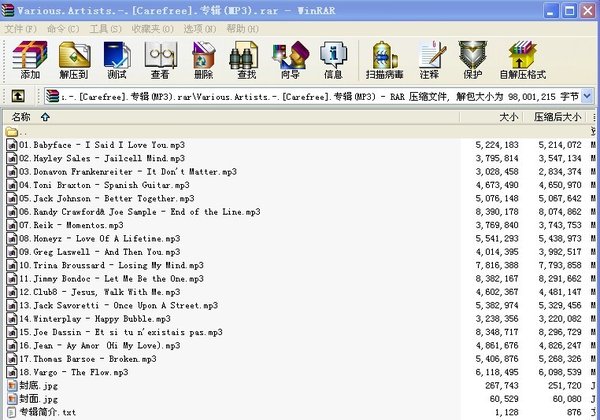
Task: Select 06.Randy Crawford - End of the Line.mp3
Action: point(140,212)
